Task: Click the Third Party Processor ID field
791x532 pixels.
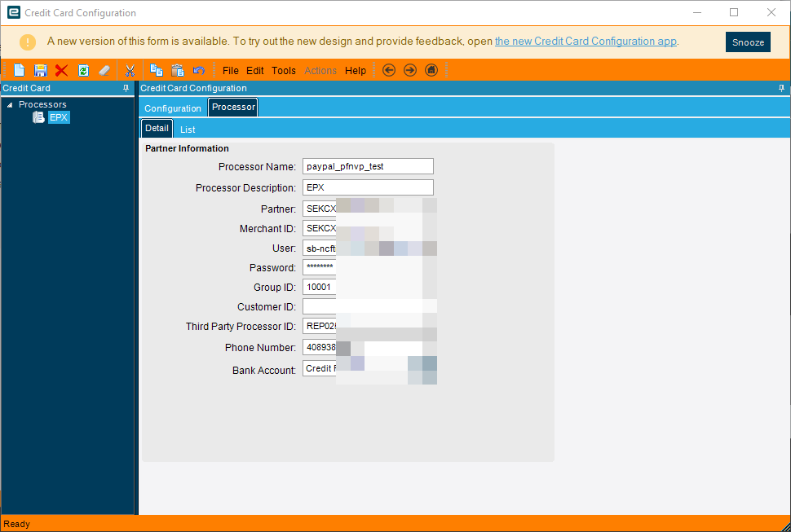Action: tap(368, 326)
